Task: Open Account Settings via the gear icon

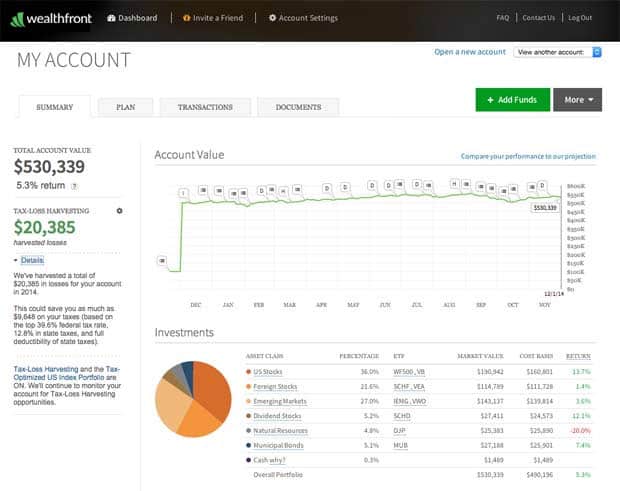Action: pyautogui.click(x=272, y=18)
